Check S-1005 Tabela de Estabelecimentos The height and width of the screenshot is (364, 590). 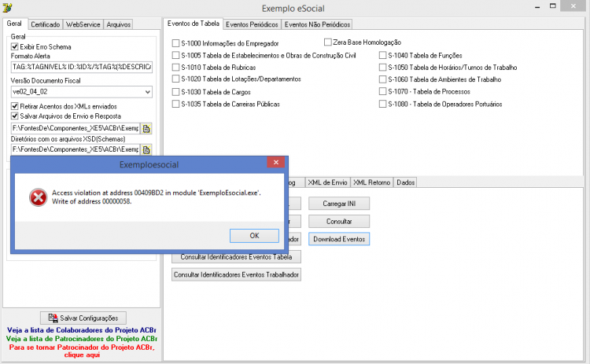175,55
